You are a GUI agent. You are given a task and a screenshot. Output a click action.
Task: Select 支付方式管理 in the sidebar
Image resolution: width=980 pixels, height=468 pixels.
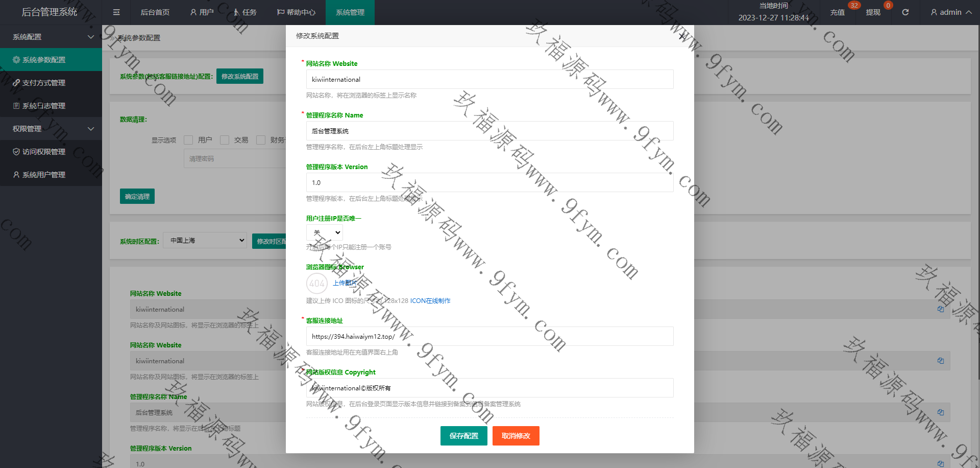coord(44,83)
